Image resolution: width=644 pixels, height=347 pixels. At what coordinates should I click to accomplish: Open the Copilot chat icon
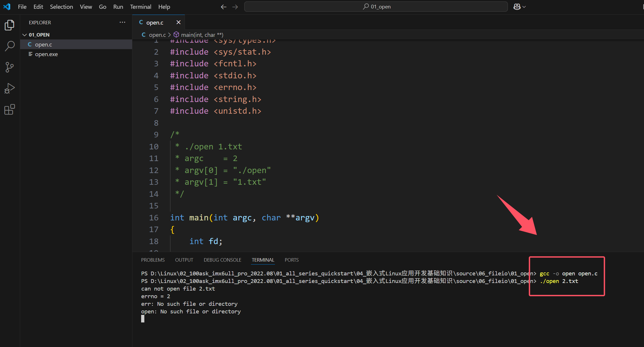[x=517, y=7]
